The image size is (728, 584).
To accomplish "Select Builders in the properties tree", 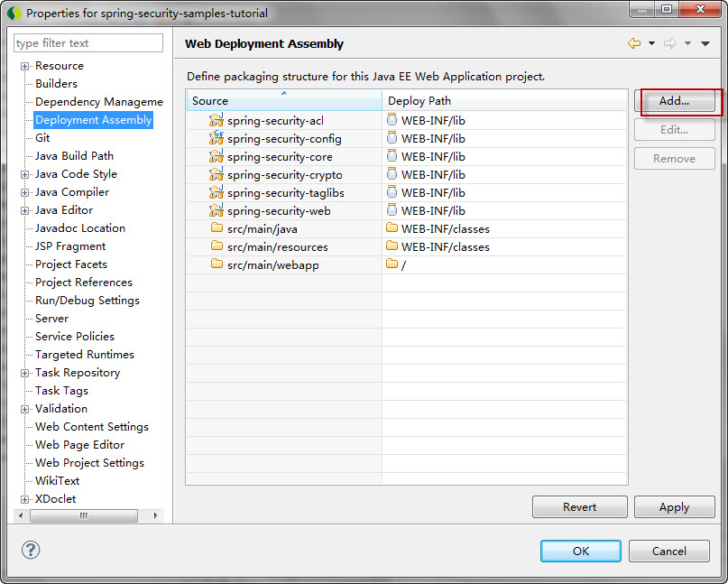I will 56,84.
